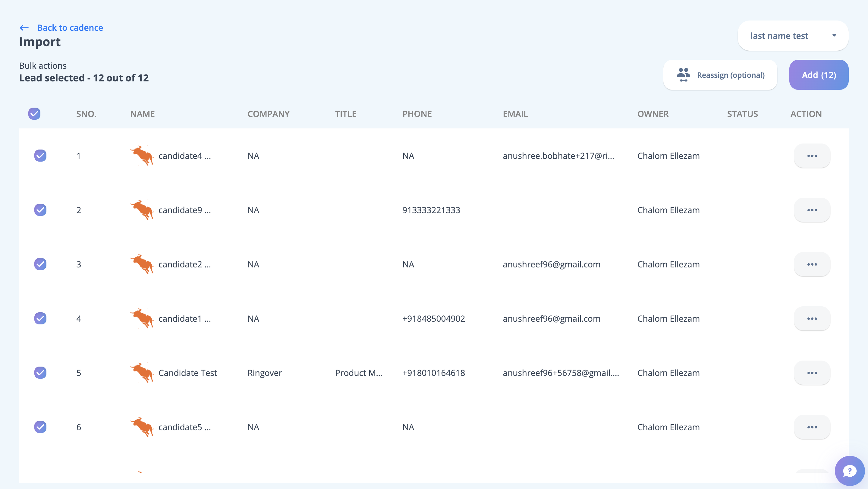
Task: Click phone number +918485004902
Action: [434, 318]
